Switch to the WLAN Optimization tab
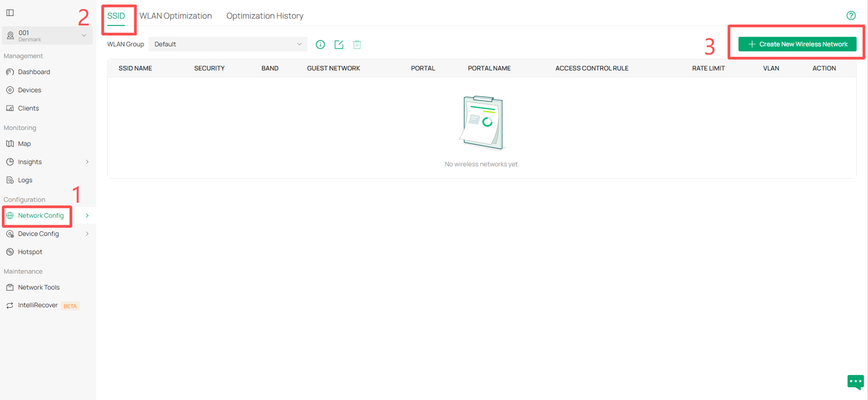The height and width of the screenshot is (400, 868). point(176,16)
